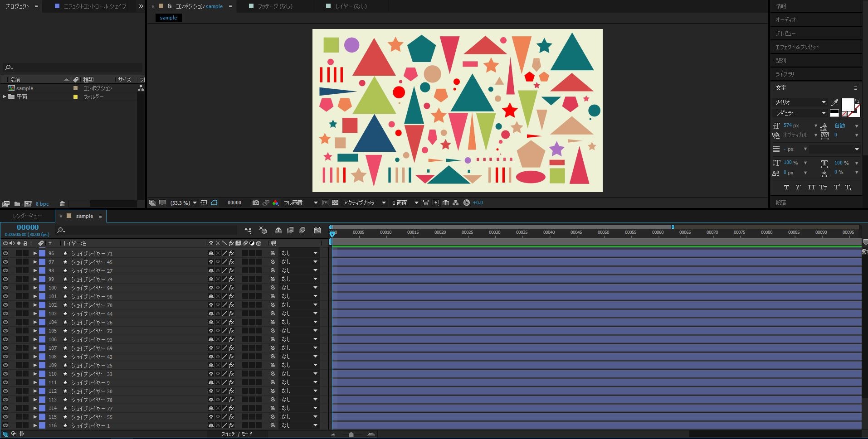
Task: Take a snapshot with the camera icon
Action: click(256, 203)
